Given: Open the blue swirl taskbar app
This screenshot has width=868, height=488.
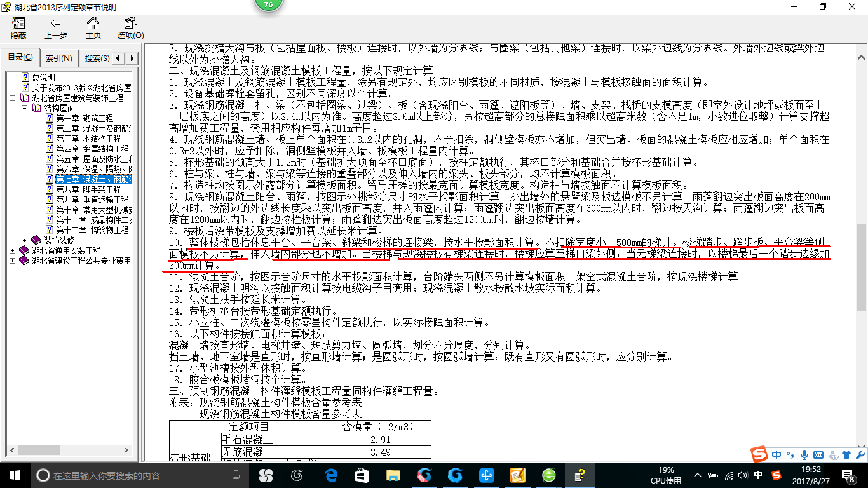Looking at the screenshot, I should coord(455,475).
